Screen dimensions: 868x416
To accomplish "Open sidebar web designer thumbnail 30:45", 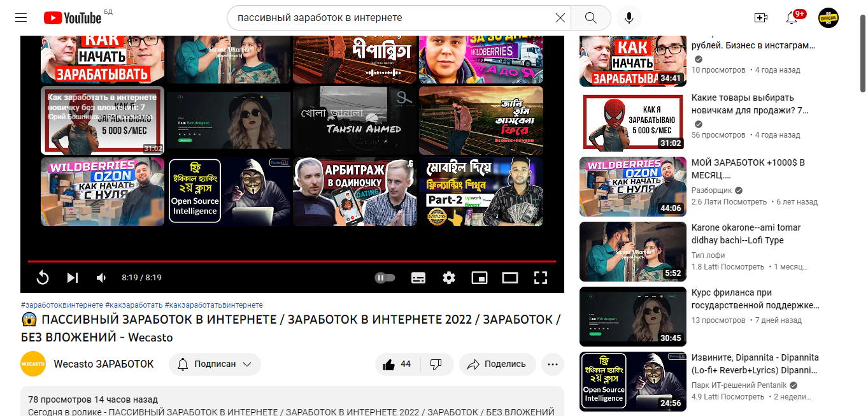I will point(633,317).
